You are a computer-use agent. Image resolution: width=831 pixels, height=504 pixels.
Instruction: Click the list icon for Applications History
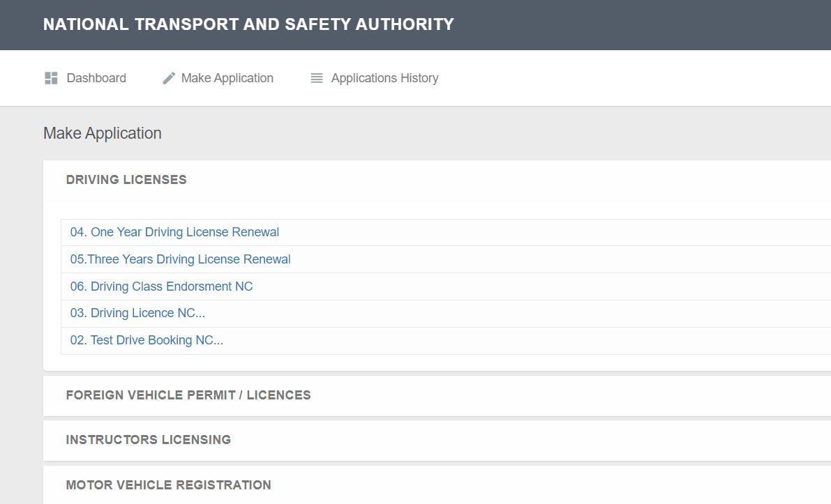(316, 78)
